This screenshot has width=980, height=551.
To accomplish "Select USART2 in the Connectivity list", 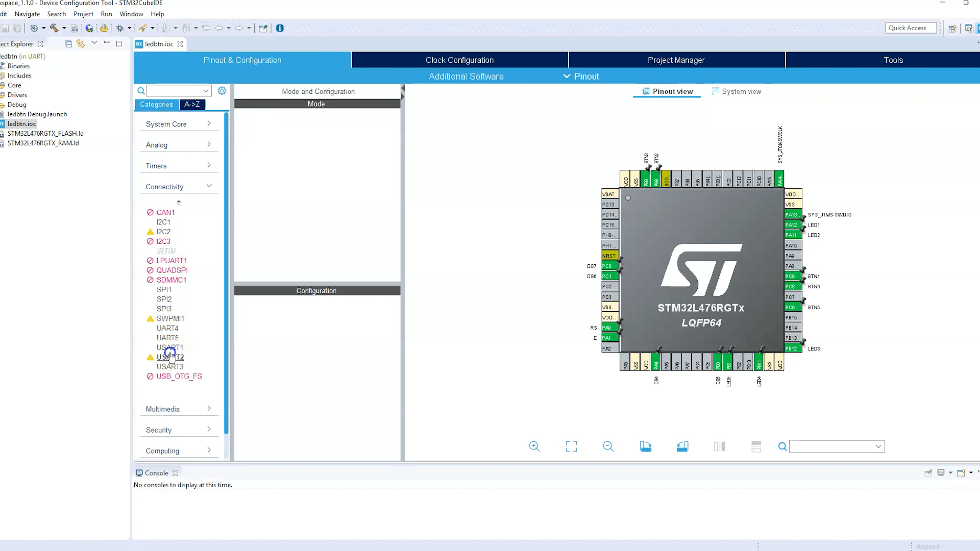I will pos(170,357).
